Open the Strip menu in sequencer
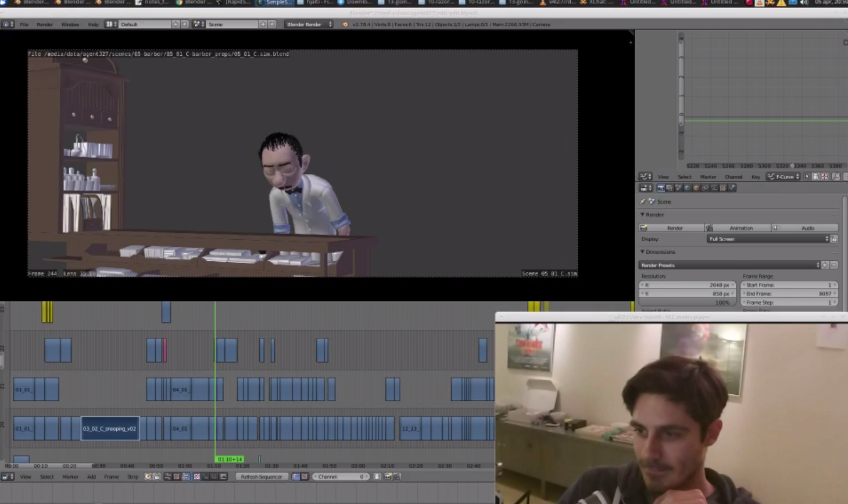848x504 pixels. [x=133, y=477]
